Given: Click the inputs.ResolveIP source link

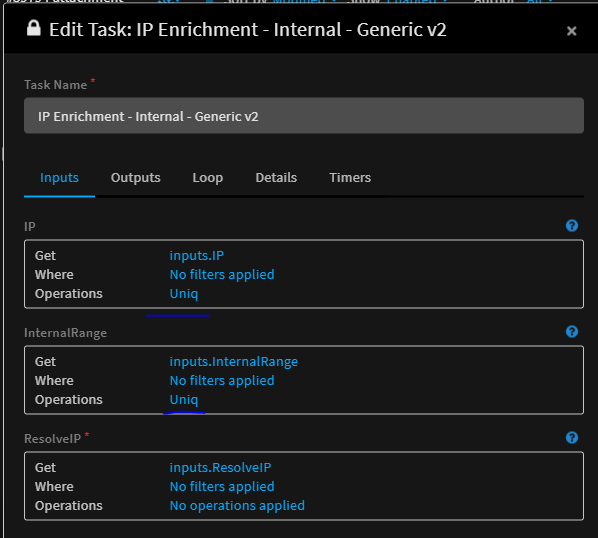Looking at the screenshot, I should coord(220,467).
